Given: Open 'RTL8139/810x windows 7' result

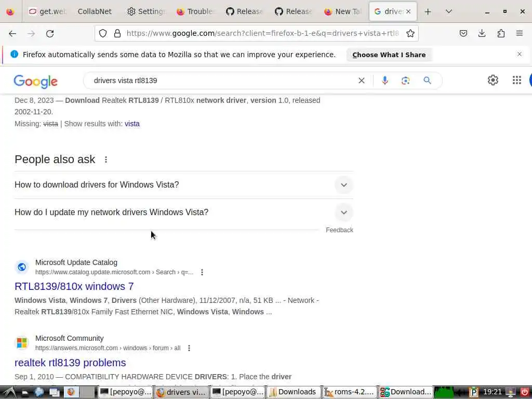Looking at the screenshot, I should (x=74, y=286).
